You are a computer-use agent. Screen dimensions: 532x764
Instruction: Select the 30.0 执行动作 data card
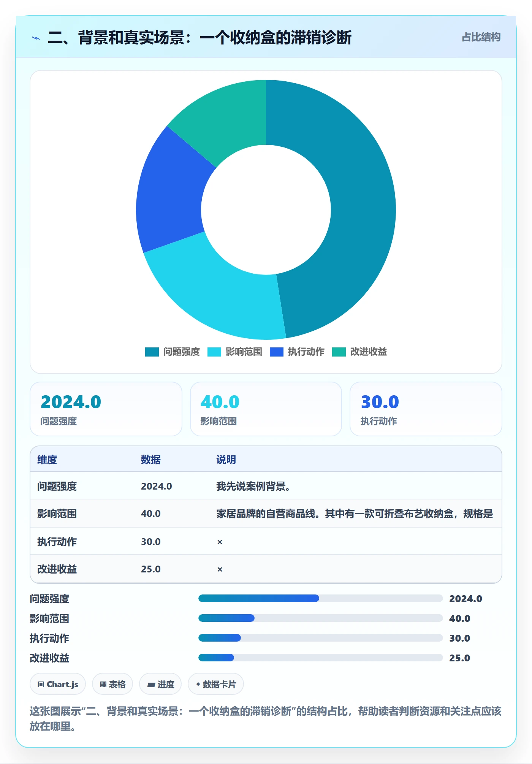coord(426,409)
